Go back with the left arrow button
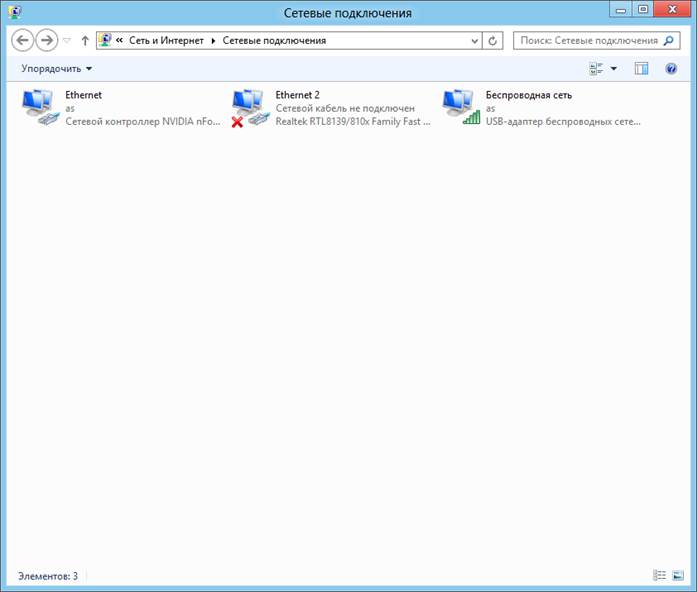The height and width of the screenshot is (592, 697). coord(22,40)
